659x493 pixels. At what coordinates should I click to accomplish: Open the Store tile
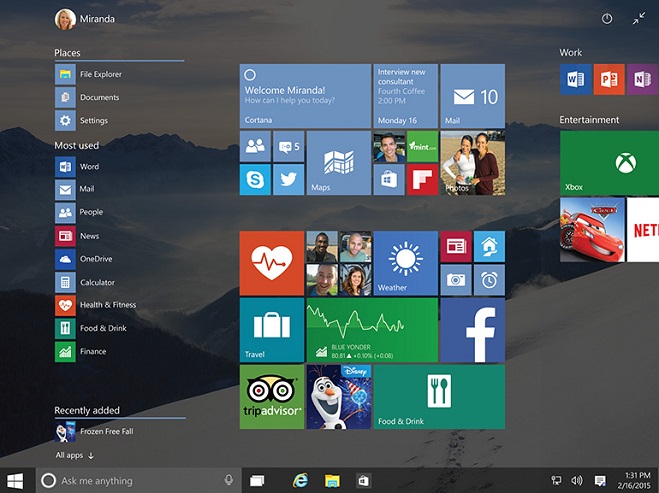[x=389, y=179]
